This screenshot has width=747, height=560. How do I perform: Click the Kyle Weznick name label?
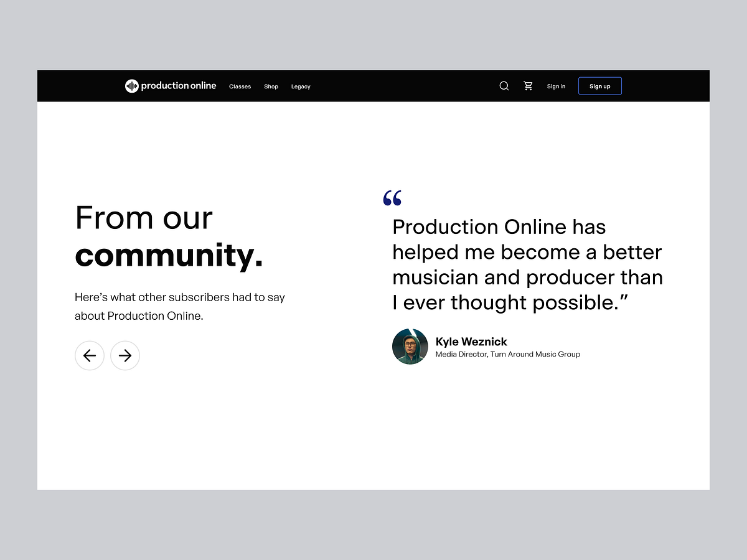(471, 342)
